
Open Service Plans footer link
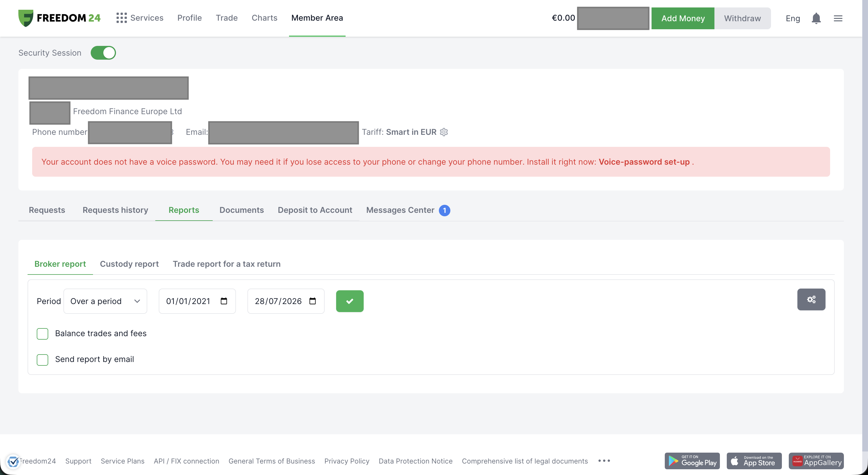[122, 461]
